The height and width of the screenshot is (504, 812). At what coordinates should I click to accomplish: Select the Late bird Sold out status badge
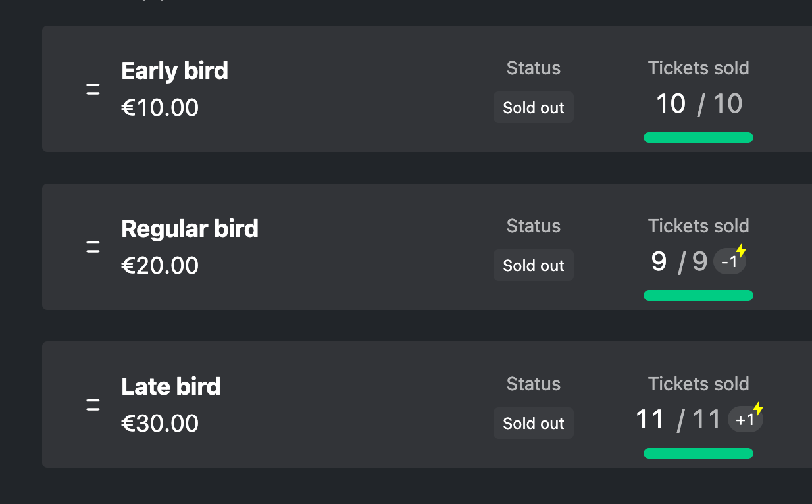click(534, 424)
